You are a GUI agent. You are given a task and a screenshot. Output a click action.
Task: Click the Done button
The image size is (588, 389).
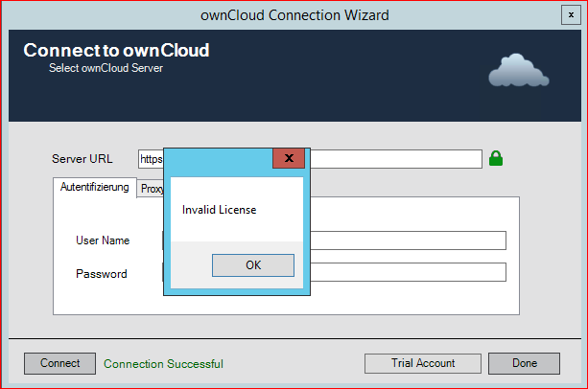point(524,363)
